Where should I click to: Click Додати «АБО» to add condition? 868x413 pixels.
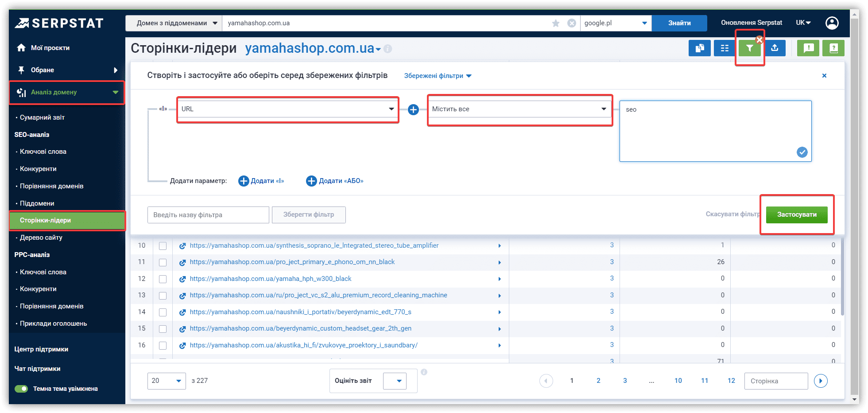pyautogui.click(x=335, y=181)
